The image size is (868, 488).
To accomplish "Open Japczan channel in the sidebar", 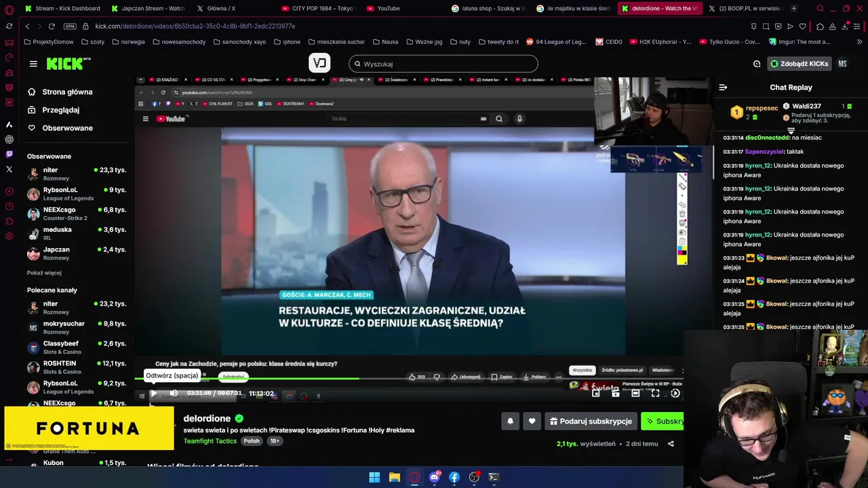I will [x=77, y=253].
